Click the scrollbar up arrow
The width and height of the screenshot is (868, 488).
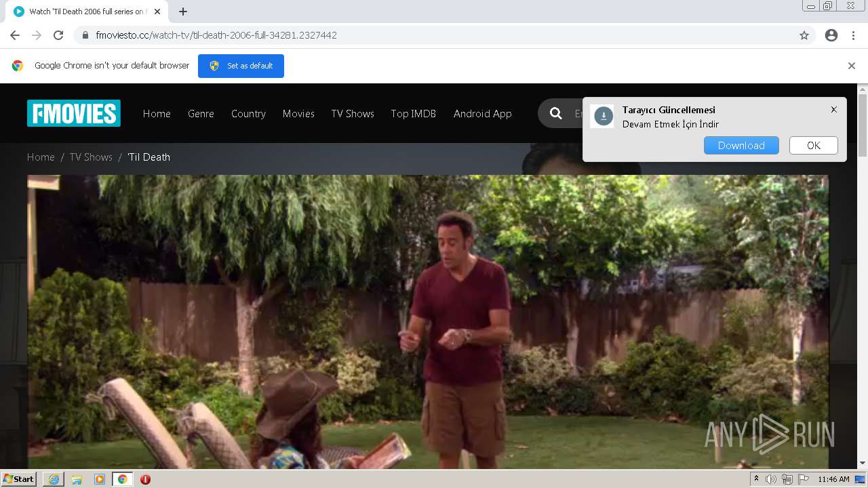point(863,89)
